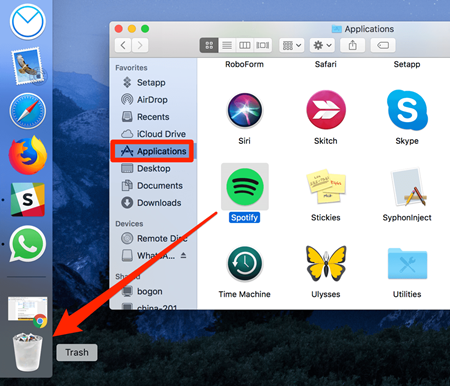The width and height of the screenshot is (450, 386).
Task: Select the Skitch app icon
Action: pos(326,110)
